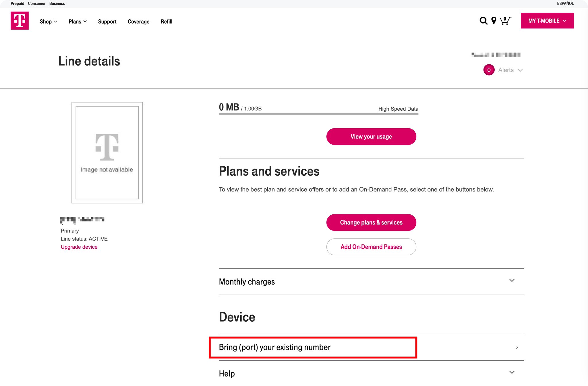Click the Change plans & services button
588x386 pixels.
click(x=371, y=222)
